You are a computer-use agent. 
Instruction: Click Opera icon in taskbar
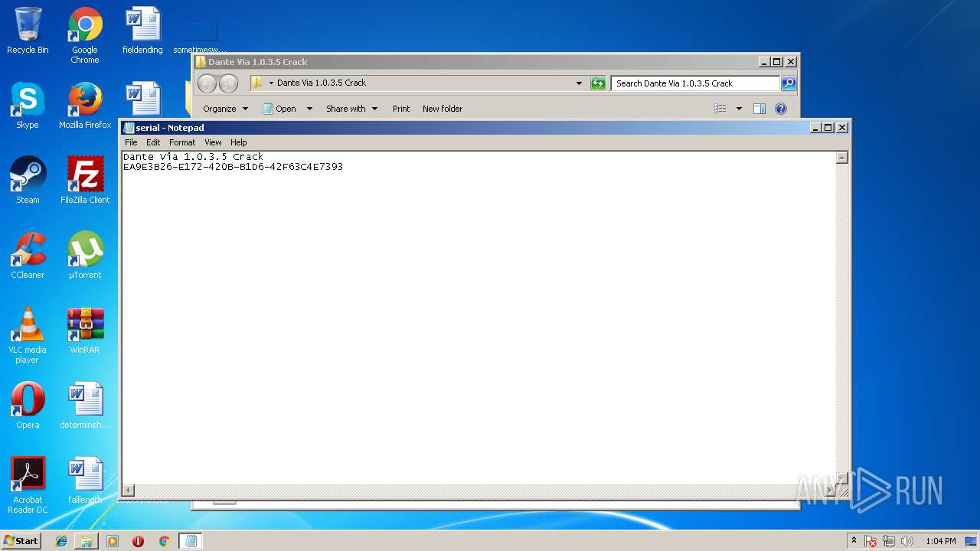pos(138,541)
